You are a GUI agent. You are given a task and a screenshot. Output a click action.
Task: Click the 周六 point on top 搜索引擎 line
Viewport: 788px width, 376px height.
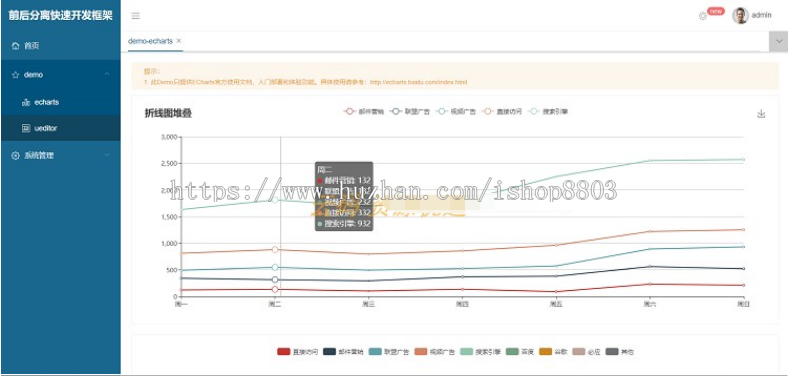(x=649, y=160)
